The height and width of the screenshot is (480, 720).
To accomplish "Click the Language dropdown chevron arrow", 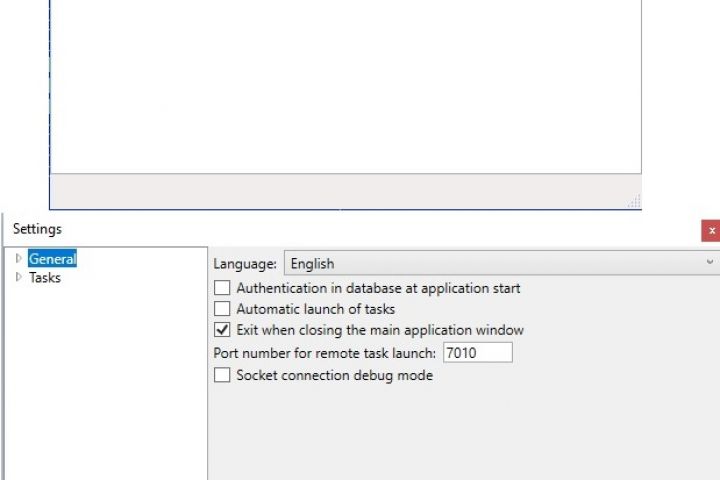I will 710,263.
